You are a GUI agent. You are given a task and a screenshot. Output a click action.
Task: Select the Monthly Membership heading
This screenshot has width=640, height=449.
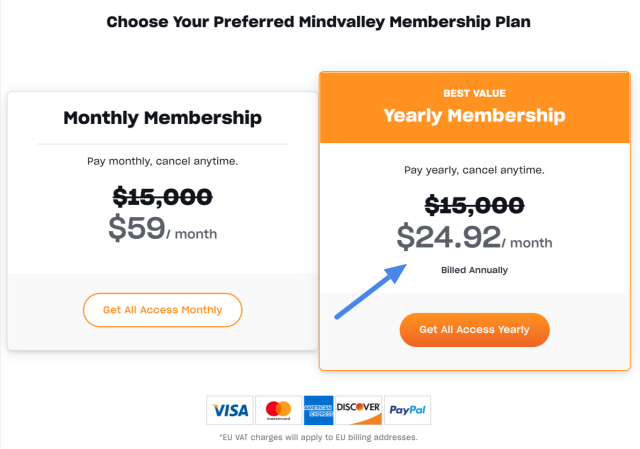[162, 118]
